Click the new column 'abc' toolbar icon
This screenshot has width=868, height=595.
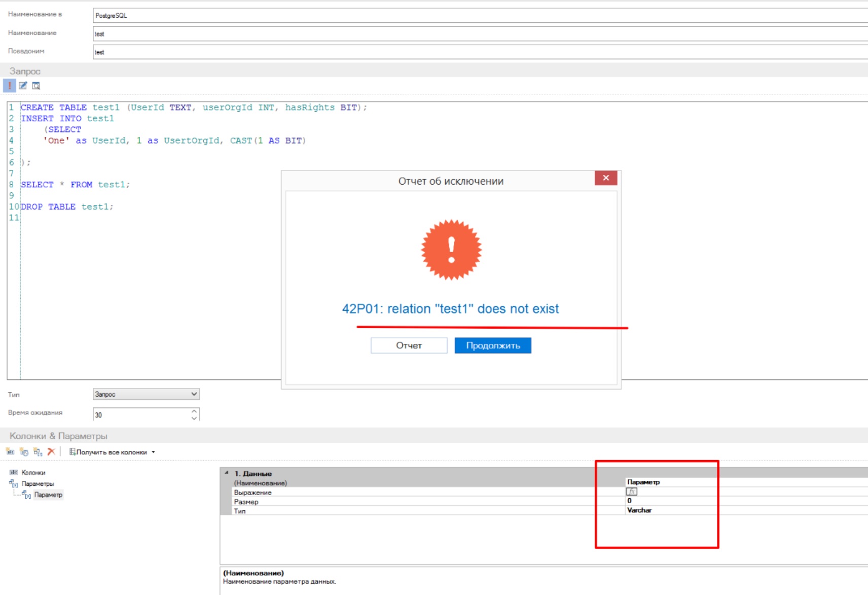(x=10, y=451)
